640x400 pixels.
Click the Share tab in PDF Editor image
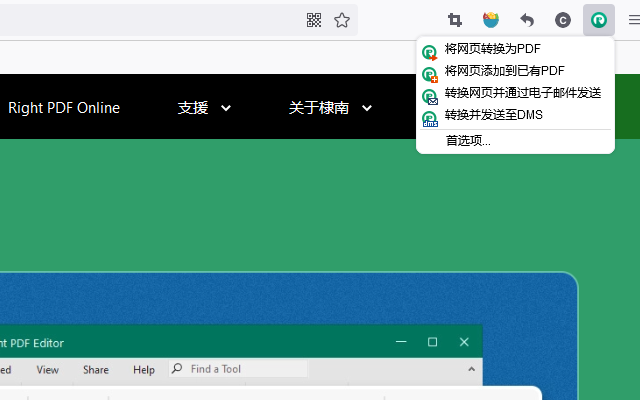coord(96,370)
